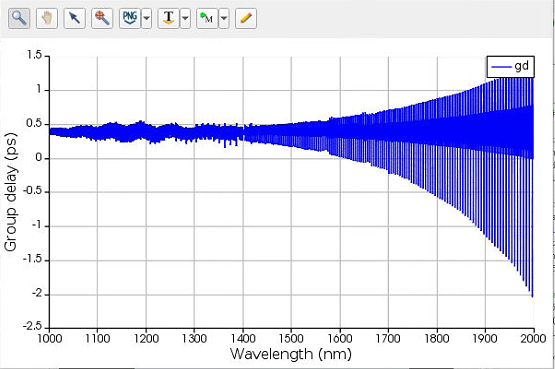Choose the arrow pointer tool
This screenshot has height=369, width=555.
click(74, 18)
